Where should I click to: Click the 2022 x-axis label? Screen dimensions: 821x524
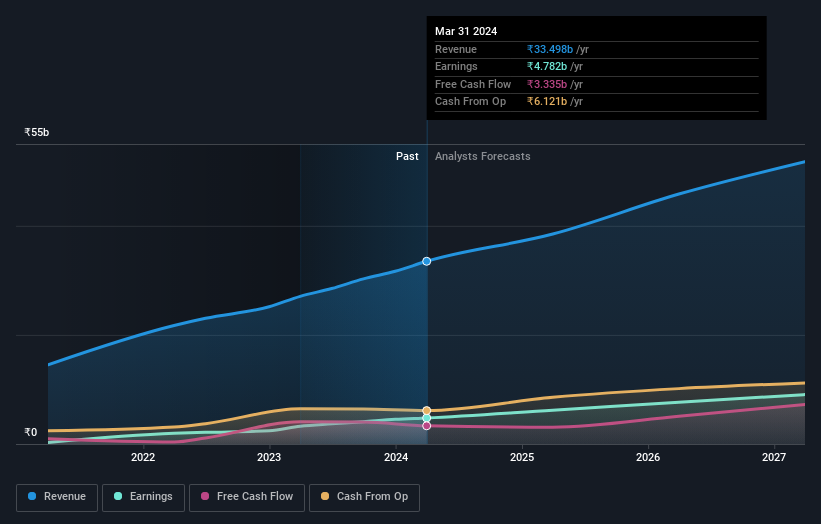143,457
